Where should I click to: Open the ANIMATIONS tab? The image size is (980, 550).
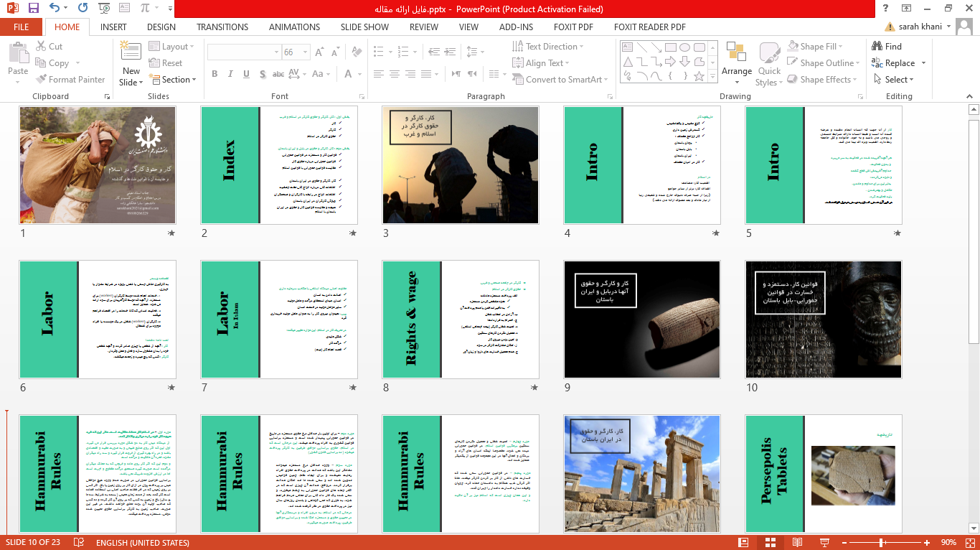coord(295,27)
